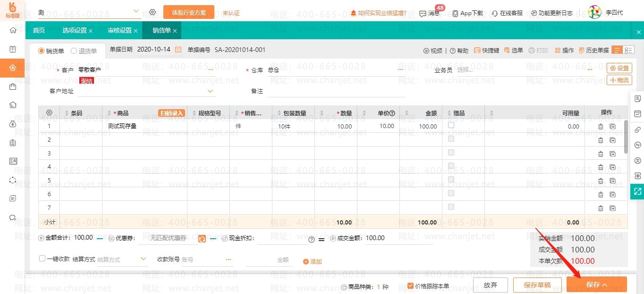Expand the company name dropdown at top
This screenshot has width=644, height=294.
(136, 11)
